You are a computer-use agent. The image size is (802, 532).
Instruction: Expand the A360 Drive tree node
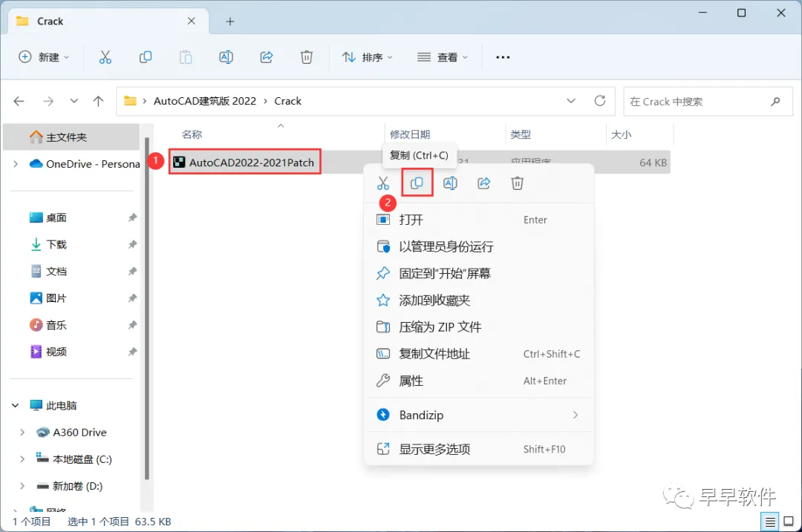tap(22, 433)
